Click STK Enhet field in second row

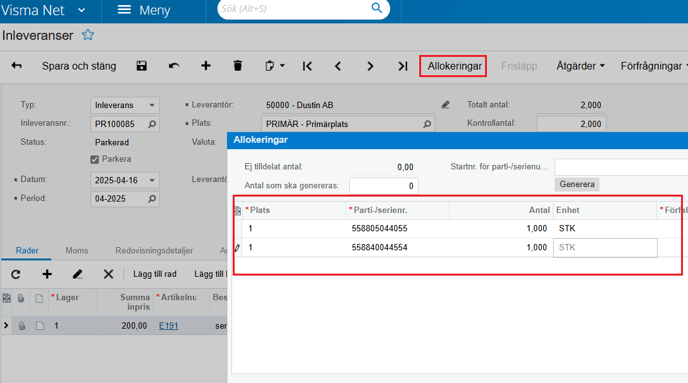click(605, 248)
